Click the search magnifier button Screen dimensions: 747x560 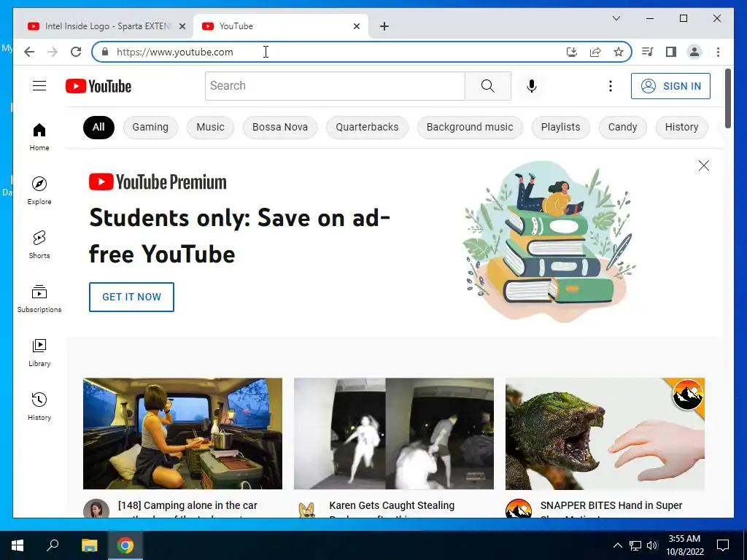(x=488, y=86)
